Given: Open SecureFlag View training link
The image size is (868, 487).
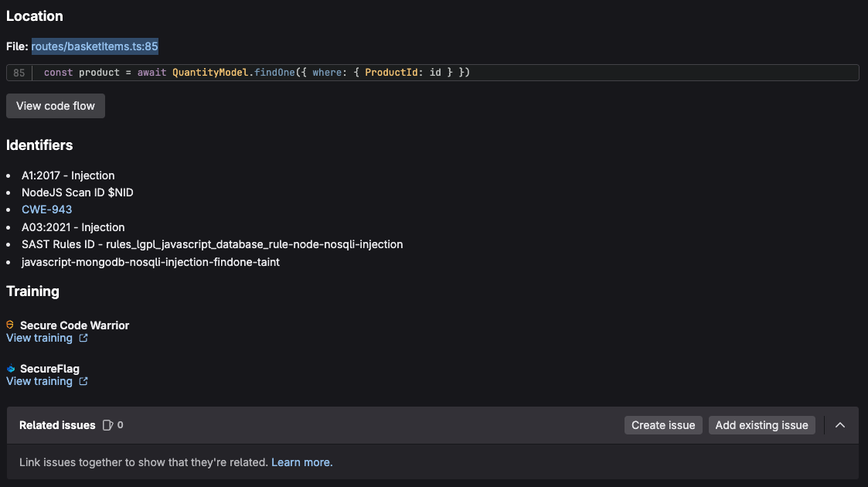Looking at the screenshot, I should point(39,381).
